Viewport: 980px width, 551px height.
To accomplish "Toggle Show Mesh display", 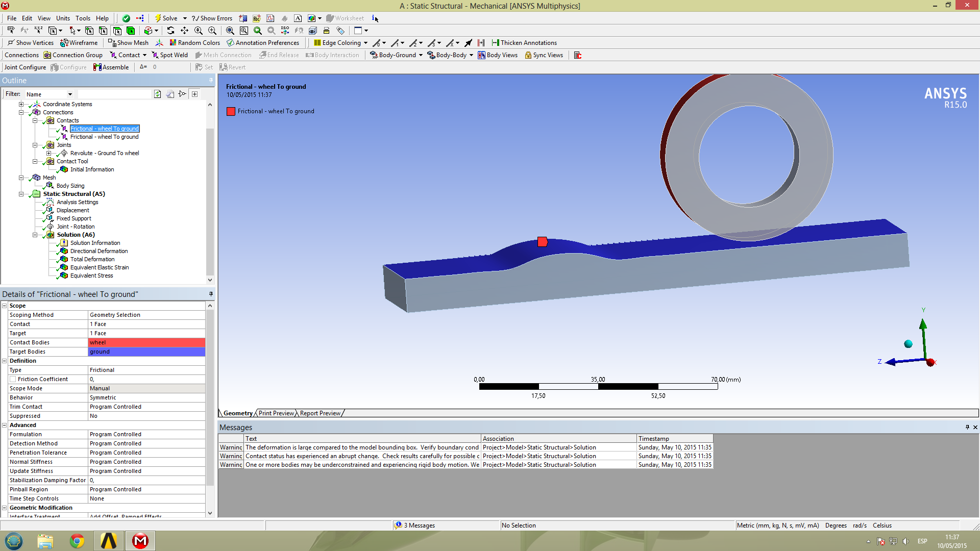I will 129,43.
